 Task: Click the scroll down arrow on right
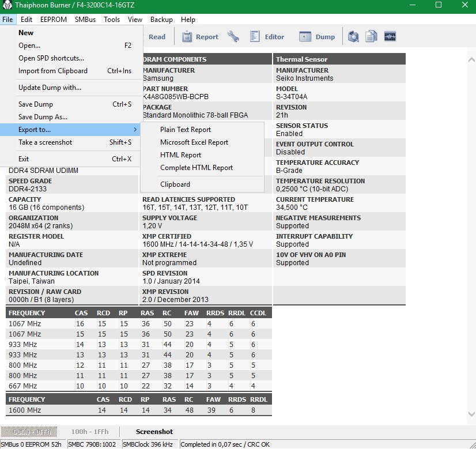click(471, 414)
